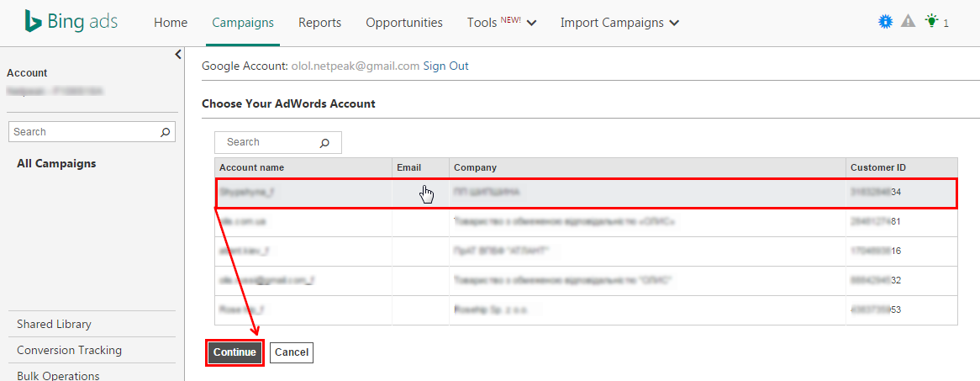Click the Bing ads logo
This screenshot has height=381, width=980.
point(73,23)
